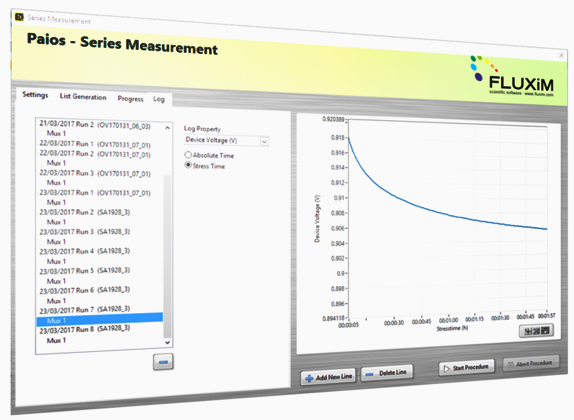The width and height of the screenshot is (574, 420).
Task: Click the run list scrollbar thumb
Action: coord(167,256)
